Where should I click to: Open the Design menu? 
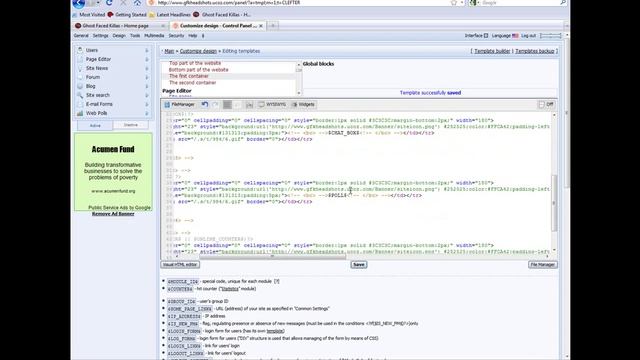(x=119, y=36)
